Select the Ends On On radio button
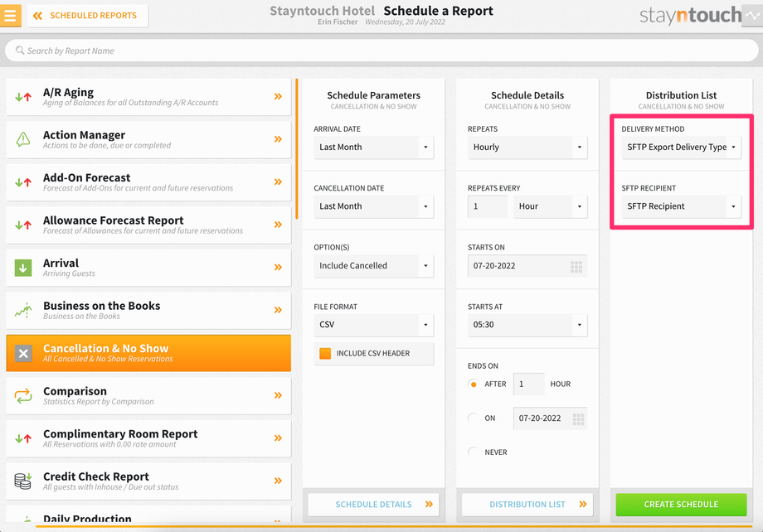The height and width of the screenshot is (532, 763). pyautogui.click(x=473, y=418)
